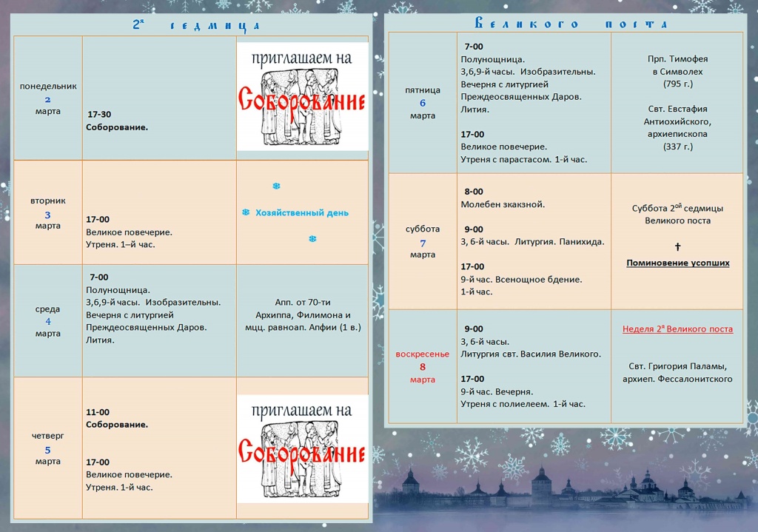758x532 pixels.
Task: Click the underlined "Поминовение усопших" text
Action: click(x=677, y=263)
